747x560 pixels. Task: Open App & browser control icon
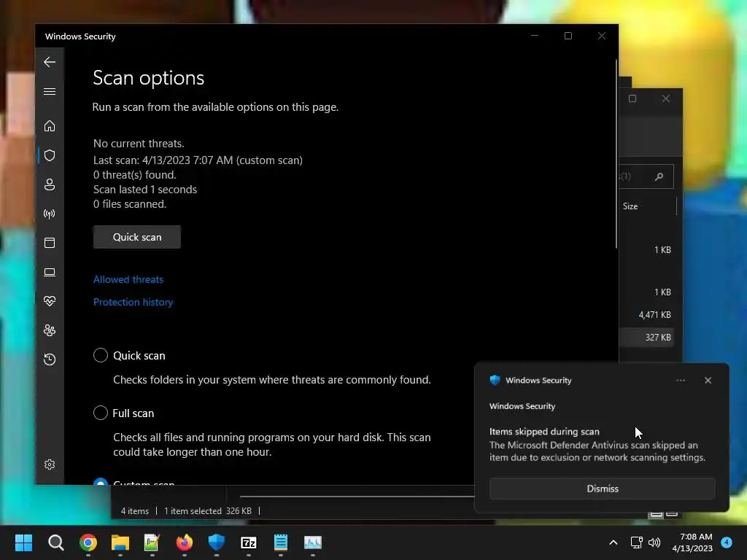pos(50,243)
